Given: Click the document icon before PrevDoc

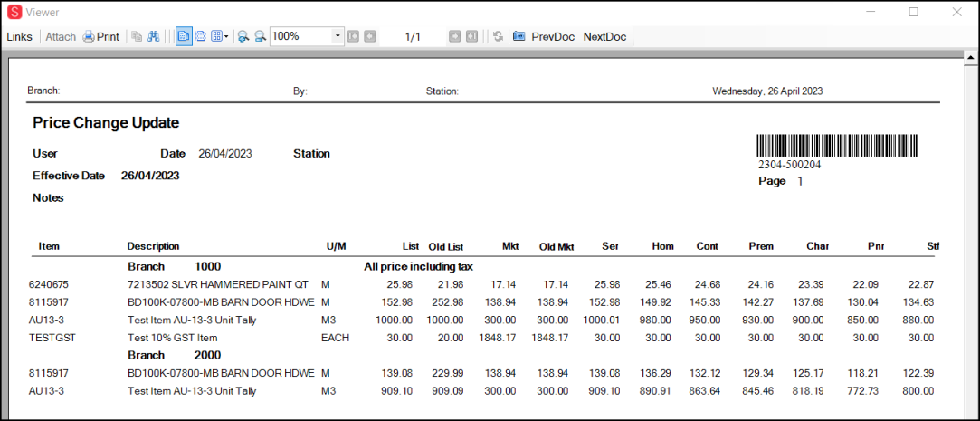Looking at the screenshot, I should 519,37.
